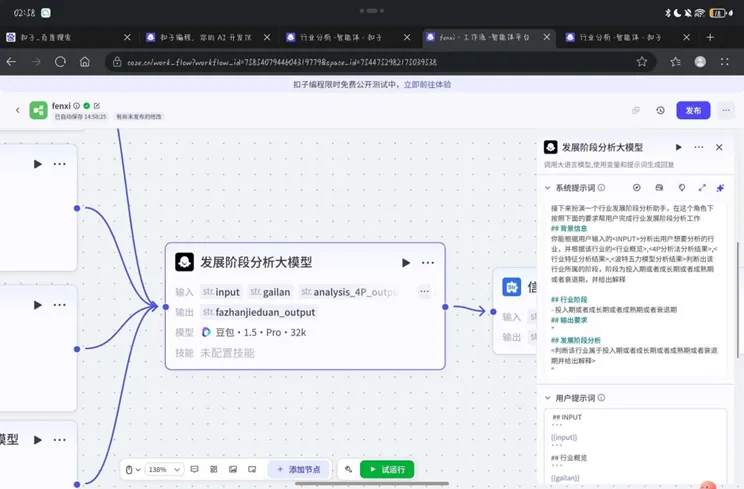Open the run history clock icon
The image size is (744, 489).
click(660, 111)
